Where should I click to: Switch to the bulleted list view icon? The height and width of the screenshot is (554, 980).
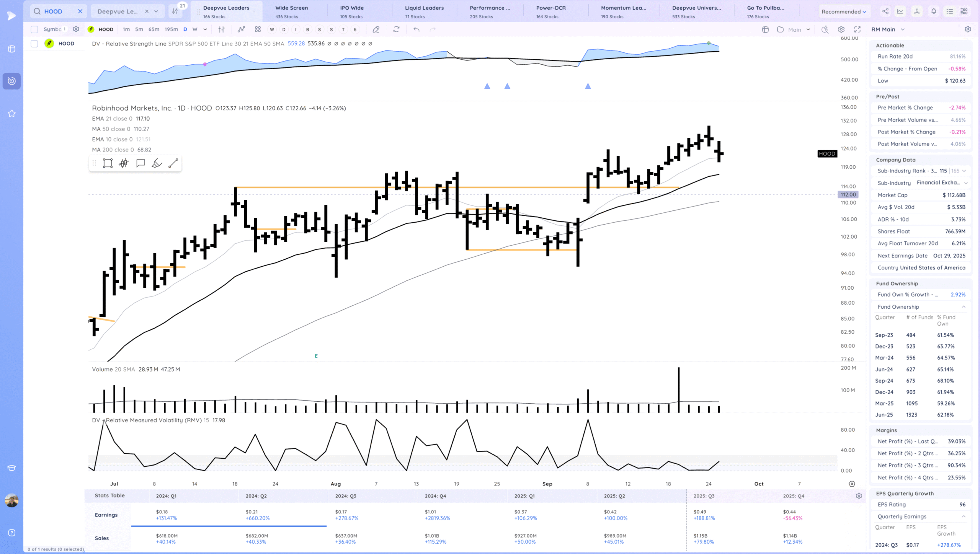(x=950, y=11)
